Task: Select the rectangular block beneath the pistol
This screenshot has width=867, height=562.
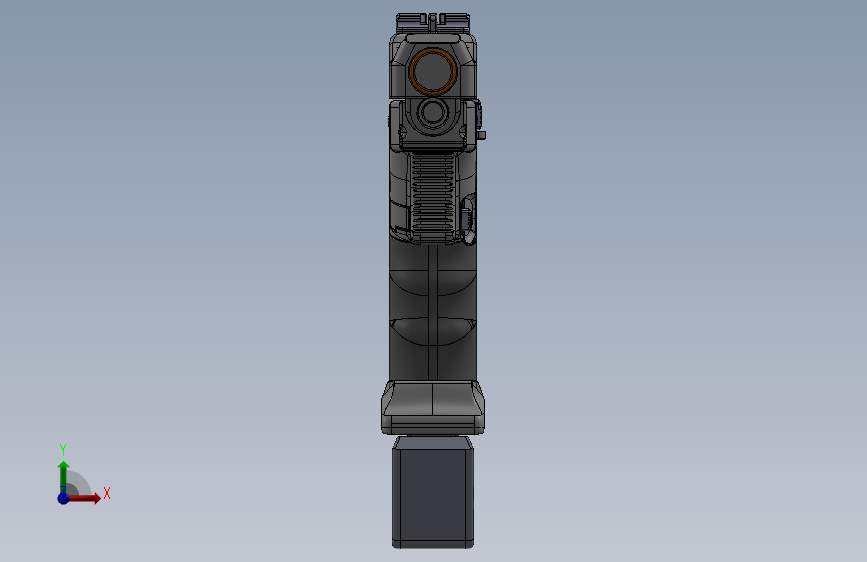Action: tap(433, 492)
